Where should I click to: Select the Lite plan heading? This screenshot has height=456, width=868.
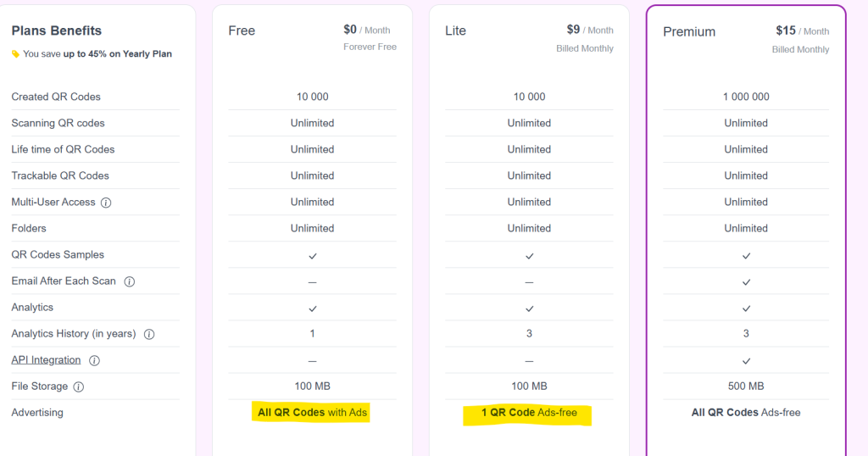coord(455,31)
